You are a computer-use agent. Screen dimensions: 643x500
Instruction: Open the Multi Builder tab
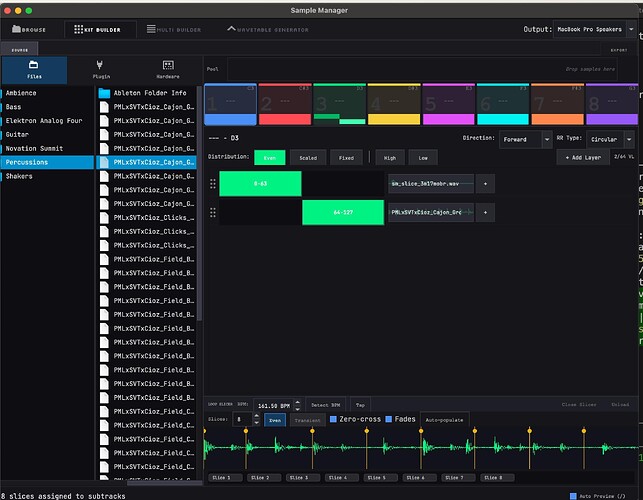point(174,30)
